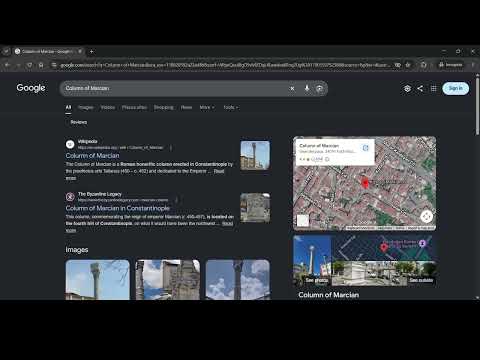
Task: Switch to the Videos search tab
Action: coord(108,107)
